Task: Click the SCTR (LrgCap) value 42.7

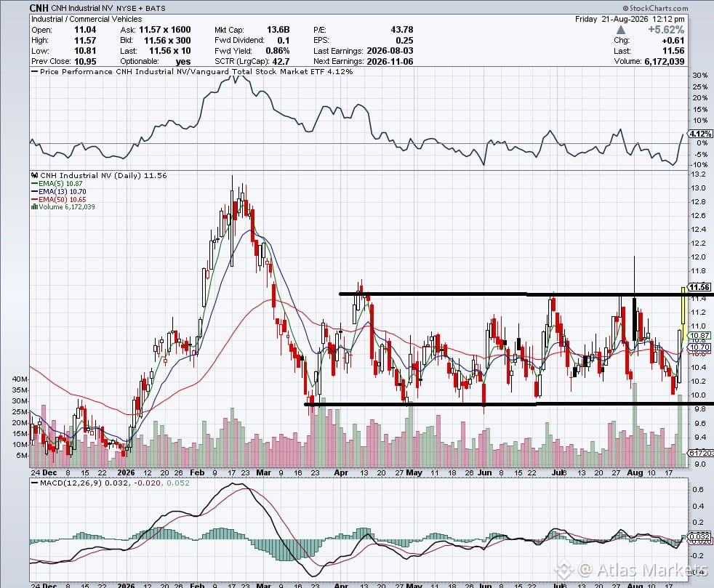Action: point(280,62)
